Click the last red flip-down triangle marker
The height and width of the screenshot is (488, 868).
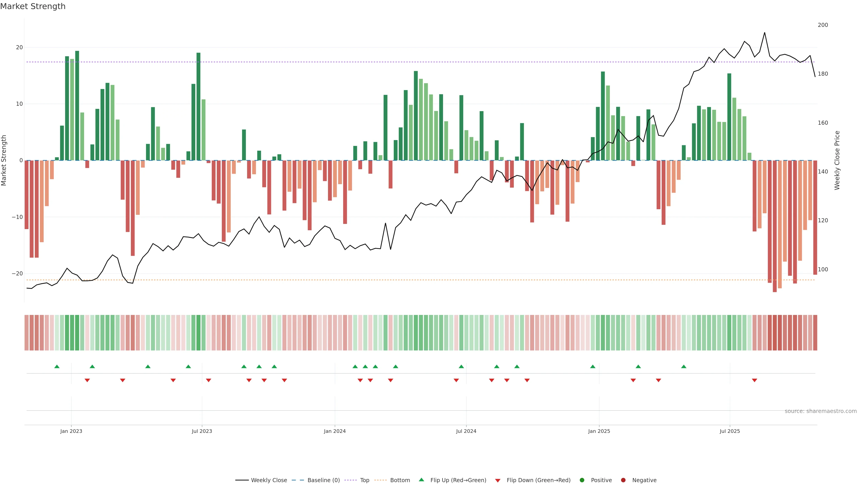coord(755,380)
